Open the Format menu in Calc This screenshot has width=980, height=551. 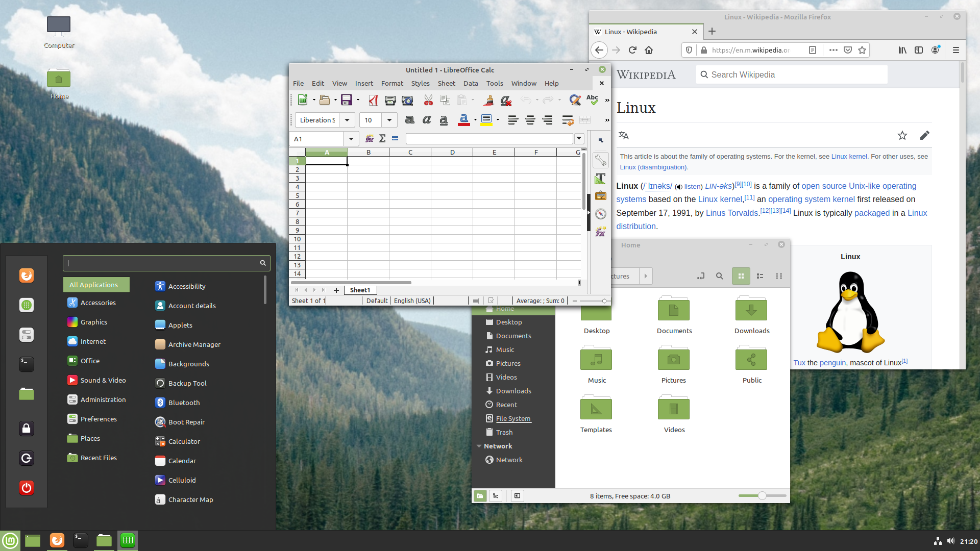pyautogui.click(x=391, y=83)
